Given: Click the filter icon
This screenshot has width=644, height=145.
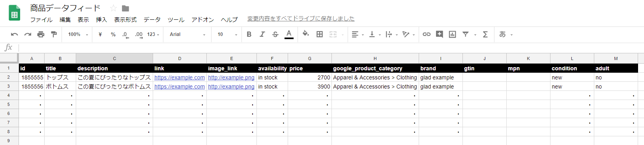Looking at the screenshot, I should [466, 34].
